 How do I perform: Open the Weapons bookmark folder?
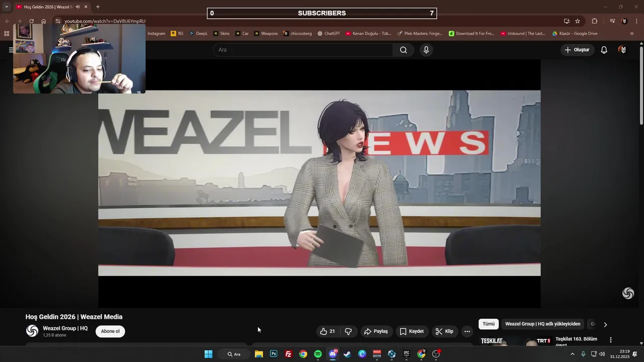(x=266, y=34)
